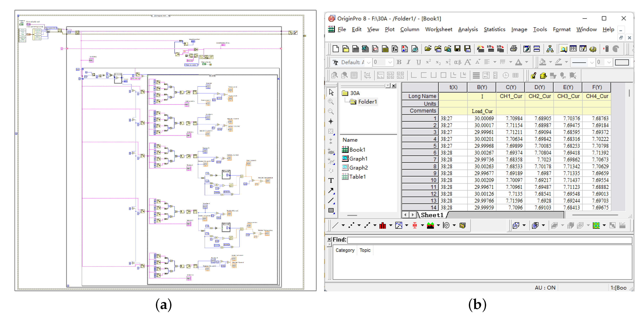Click the Screen Reader crosshair tool
The width and height of the screenshot is (644, 320).
[331, 121]
